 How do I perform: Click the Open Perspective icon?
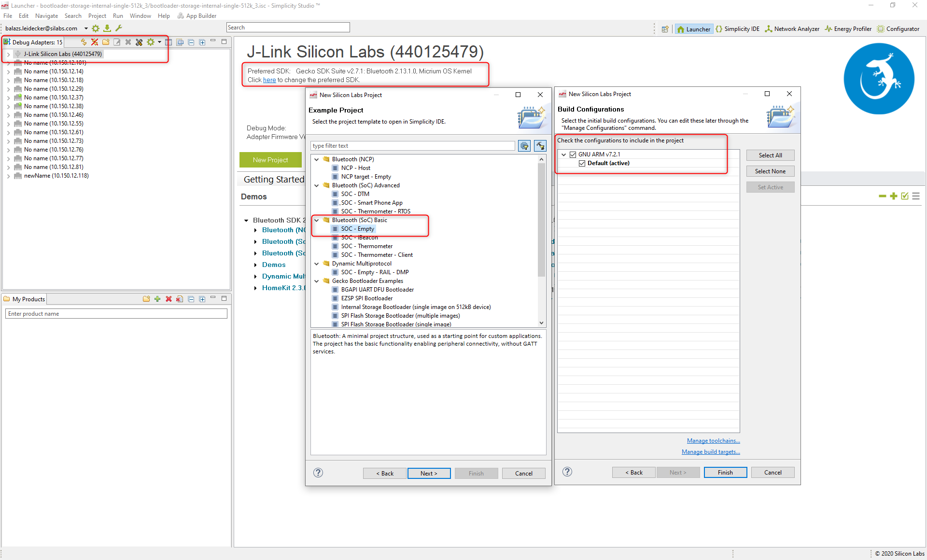(665, 29)
